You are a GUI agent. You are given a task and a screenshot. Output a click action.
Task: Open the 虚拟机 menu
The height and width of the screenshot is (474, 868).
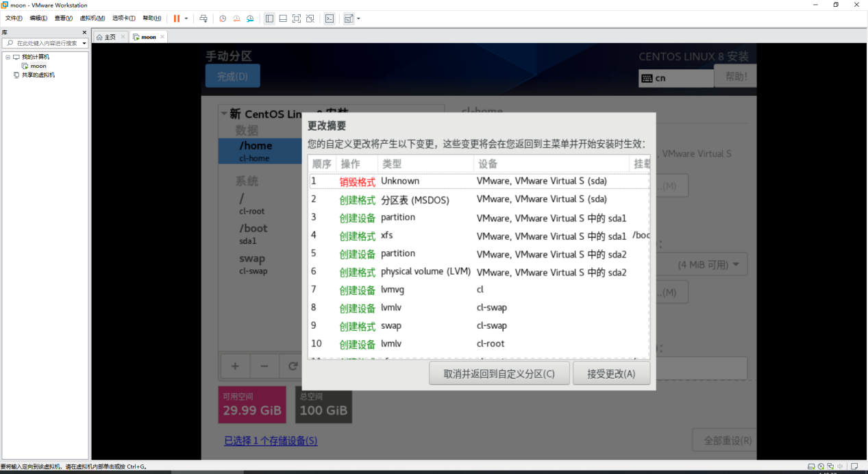pyautogui.click(x=92, y=18)
